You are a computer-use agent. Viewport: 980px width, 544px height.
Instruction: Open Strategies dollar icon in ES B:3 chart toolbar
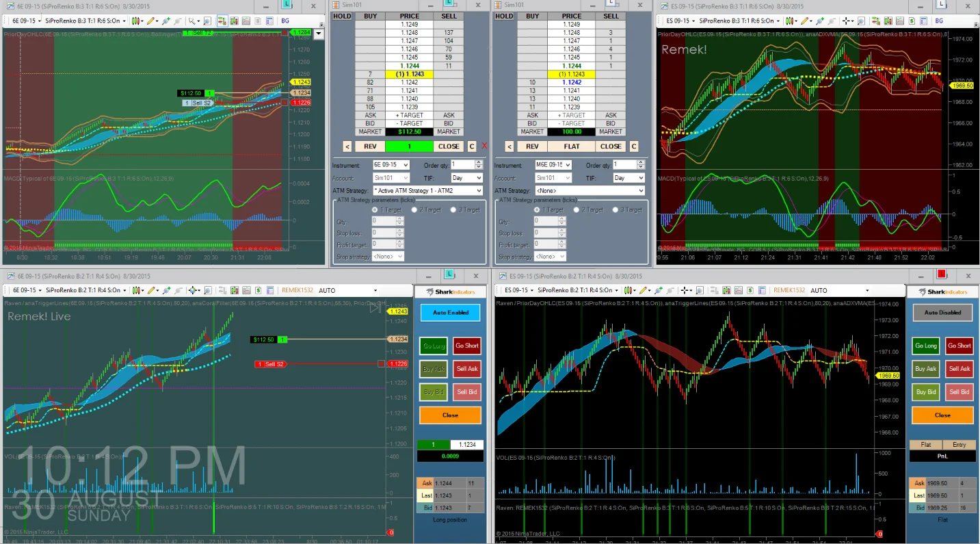(912, 21)
